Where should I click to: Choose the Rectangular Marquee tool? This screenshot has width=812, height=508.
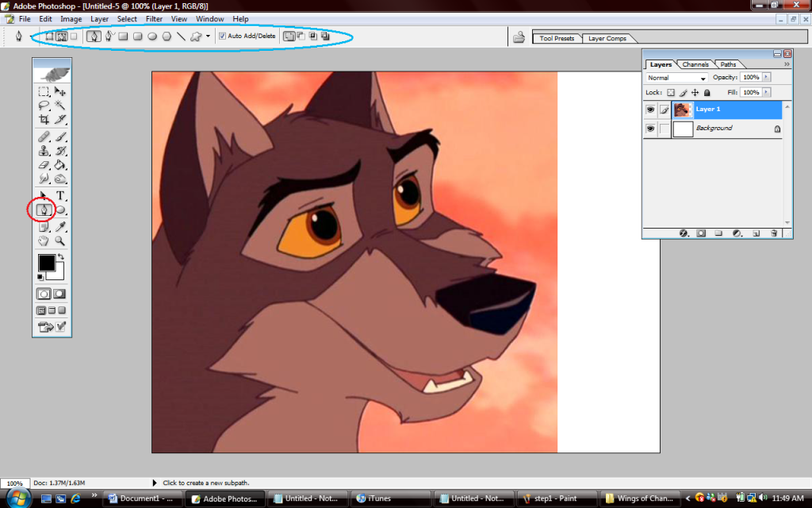(x=44, y=92)
